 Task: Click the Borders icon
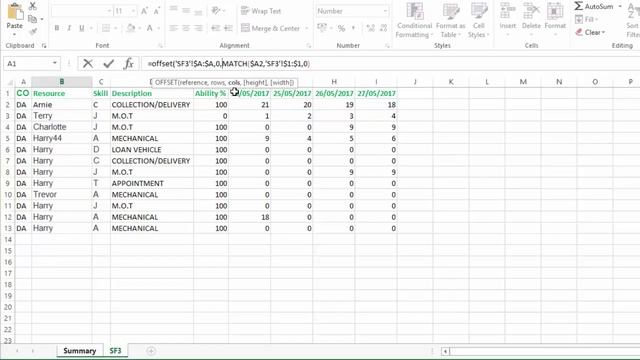coord(106,28)
